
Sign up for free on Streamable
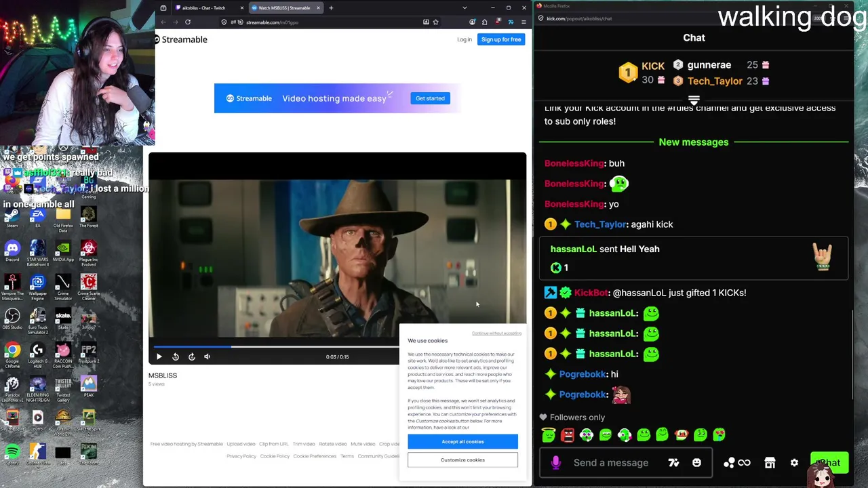(x=501, y=39)
